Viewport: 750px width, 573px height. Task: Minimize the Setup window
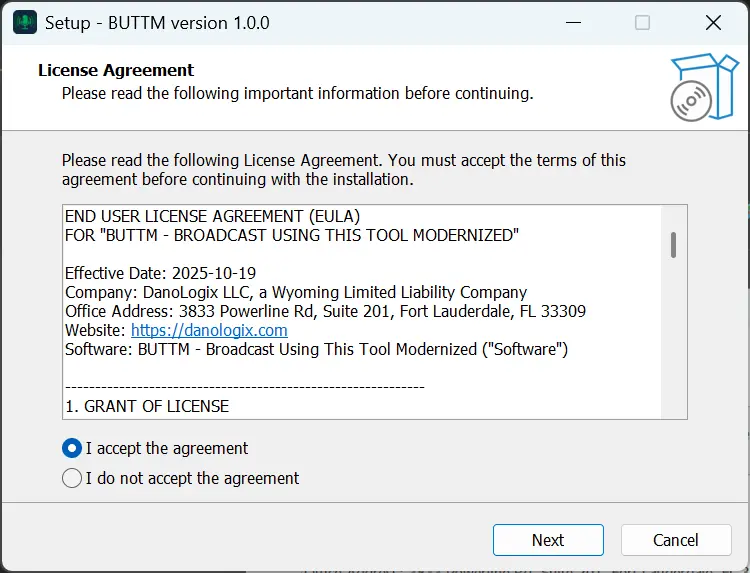(x=572, y=22)
